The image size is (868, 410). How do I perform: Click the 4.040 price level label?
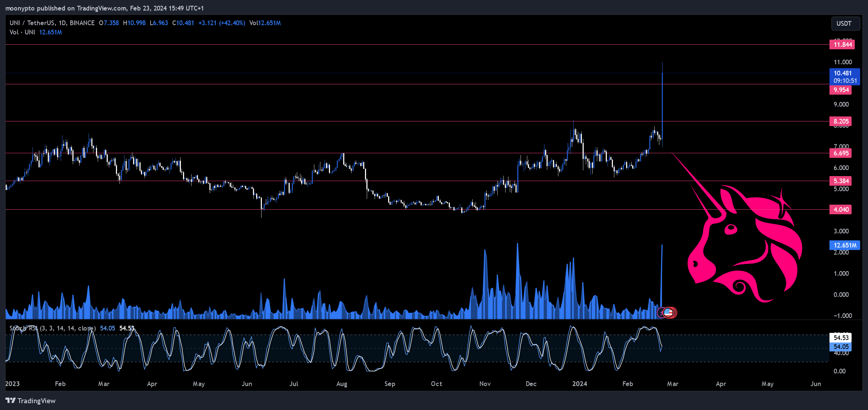point(841,210)
